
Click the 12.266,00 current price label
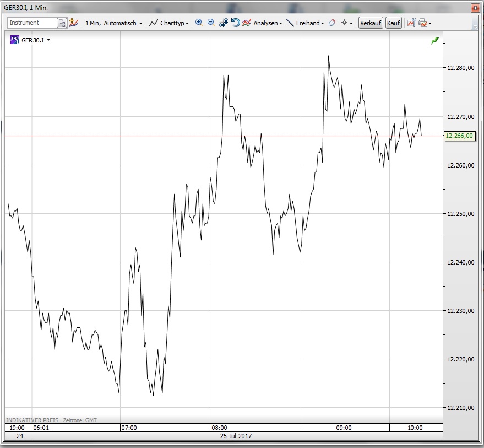pyautogui.click(x=459, y=136)
